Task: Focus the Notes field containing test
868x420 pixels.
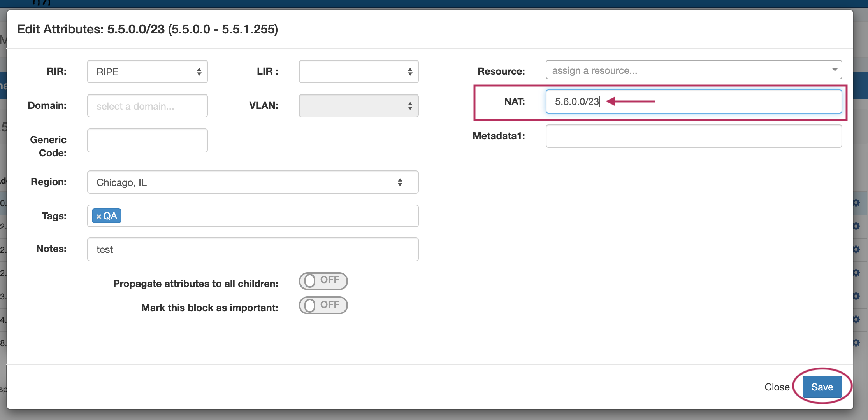Action: click(x=252, y=249)
